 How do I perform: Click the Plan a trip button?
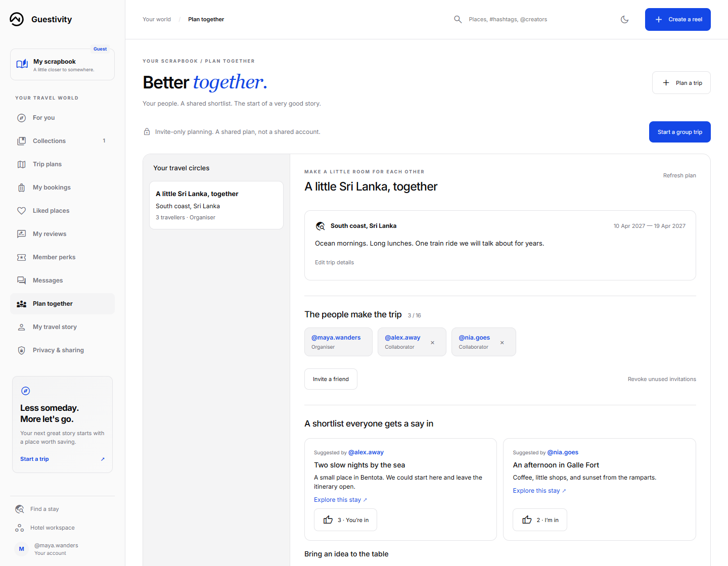click(x=681, y=83)
